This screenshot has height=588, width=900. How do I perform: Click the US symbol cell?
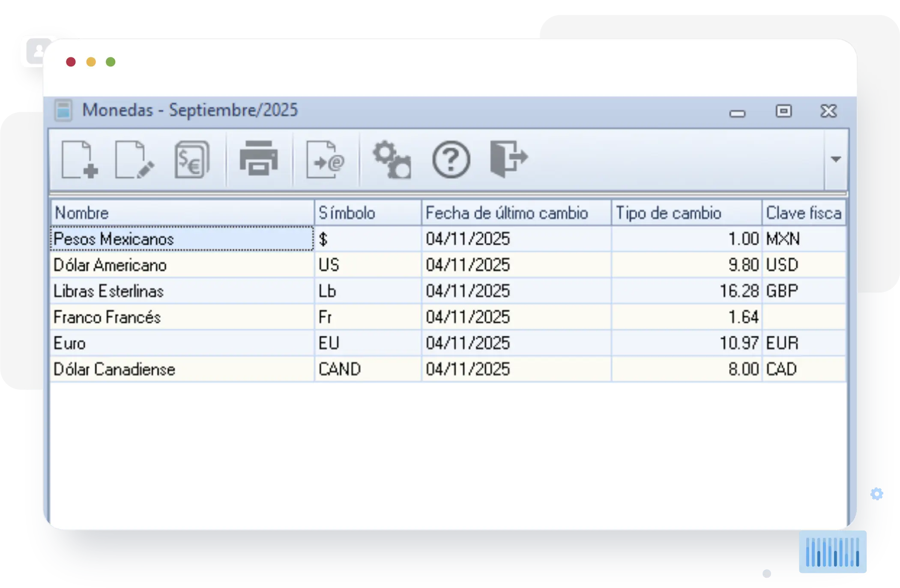[368, 265]
